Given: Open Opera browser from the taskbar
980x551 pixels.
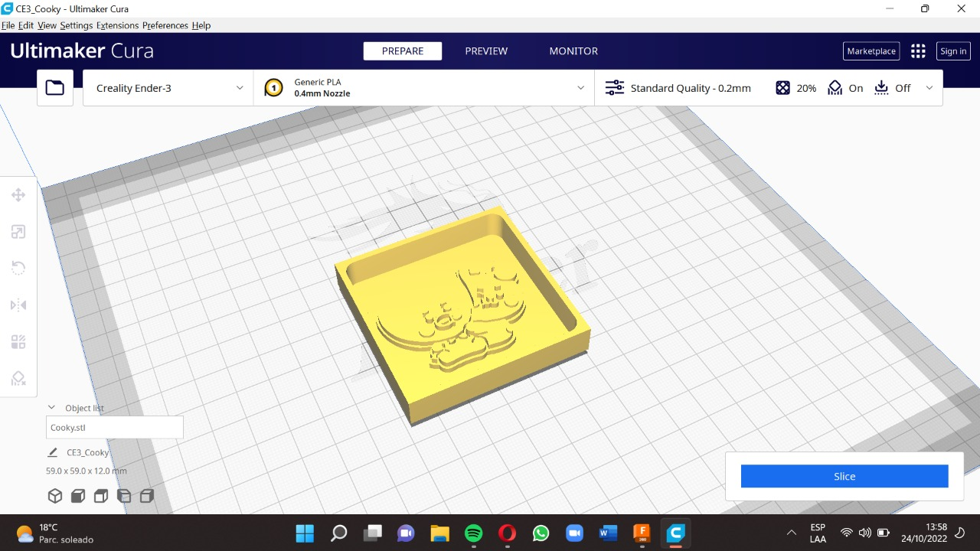Looking at the screenshot, I should [507, 533].
